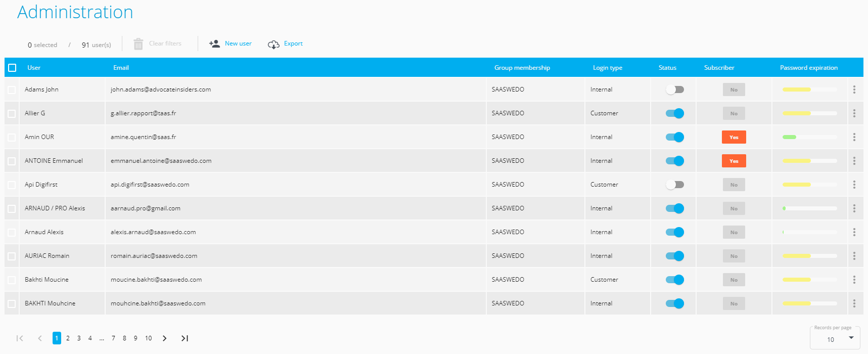
Task: Click the Export cloud download icon
Action: [x=273, y=45]
